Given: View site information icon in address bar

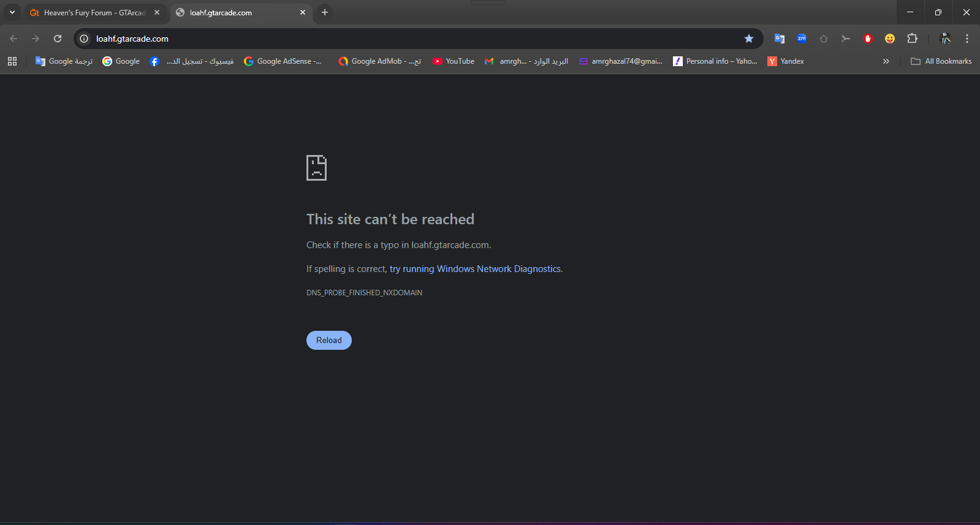Looking at the screenshot, I should (85, 39).
